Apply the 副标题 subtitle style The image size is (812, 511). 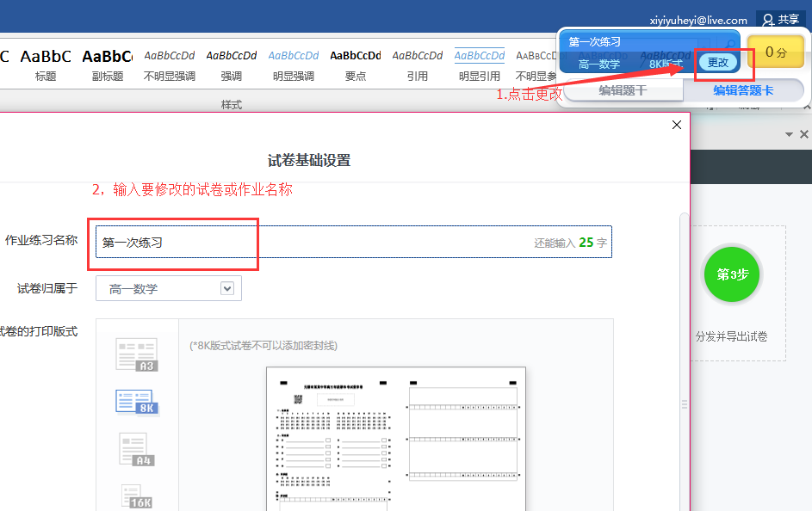click(107, 65)
